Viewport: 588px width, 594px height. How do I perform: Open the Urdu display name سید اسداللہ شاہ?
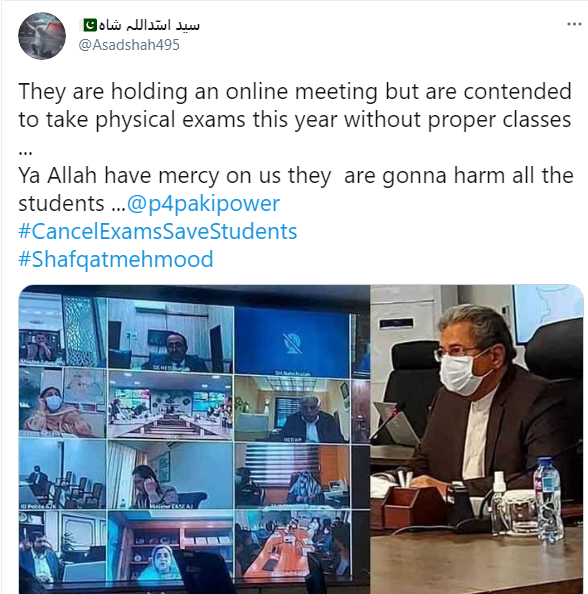point(149,25)
